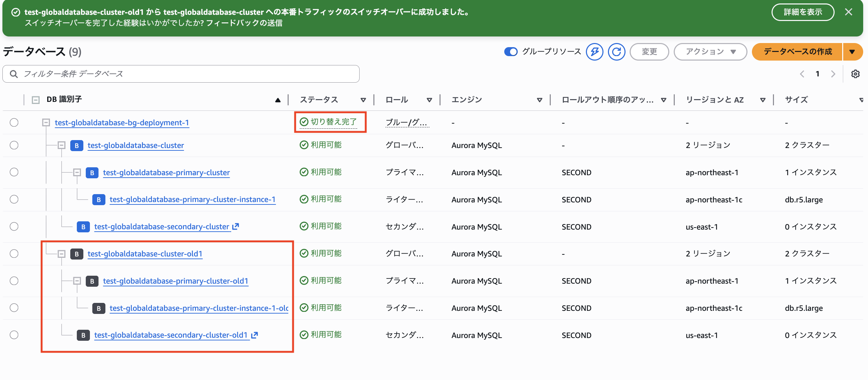Open table settings gear icon
Image resolution: width=868 pixels, height=380 pixels.
(x=855, y=74)
